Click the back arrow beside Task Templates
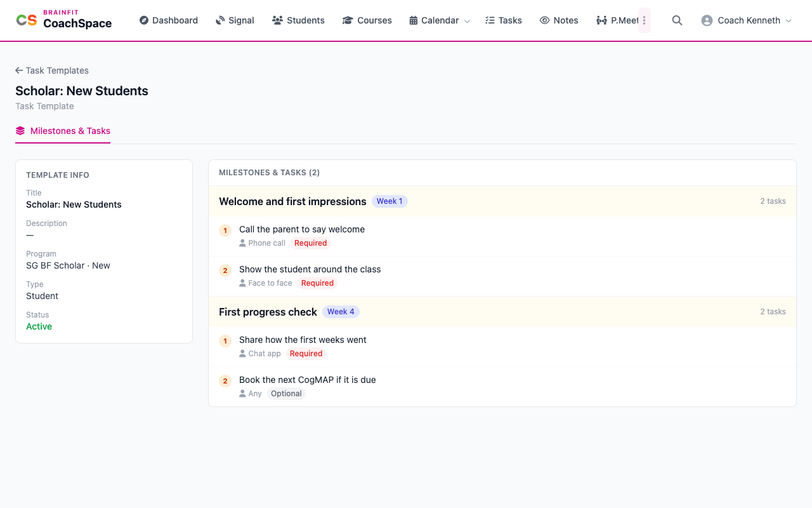812x508 pixels. tap(19, 70)
